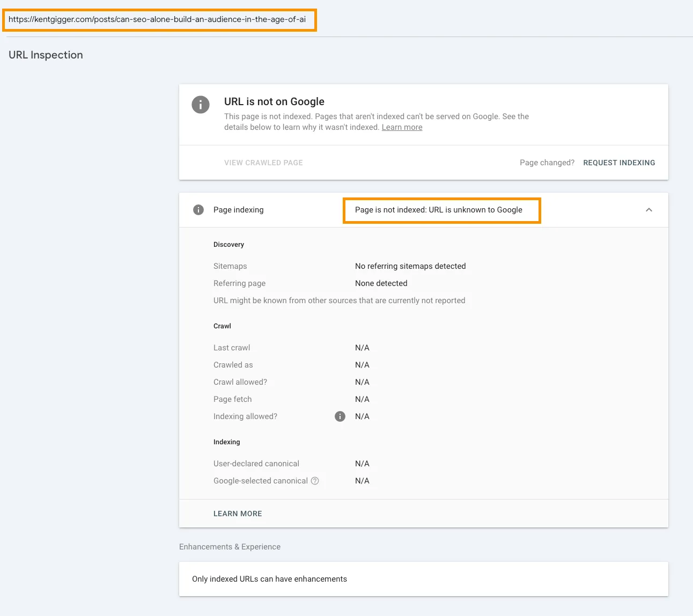Click the N/A value for Last crawl
693x616 pixels.
tap(362, 348)
